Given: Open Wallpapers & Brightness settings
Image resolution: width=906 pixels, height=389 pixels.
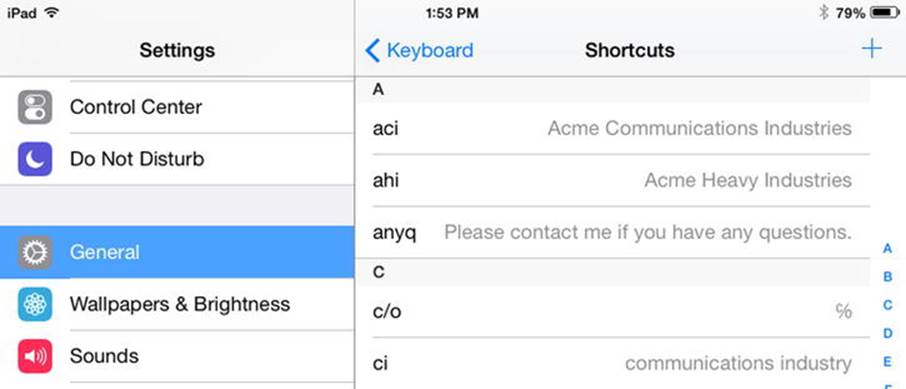Looking at the screenshot, I should point(177,304).
